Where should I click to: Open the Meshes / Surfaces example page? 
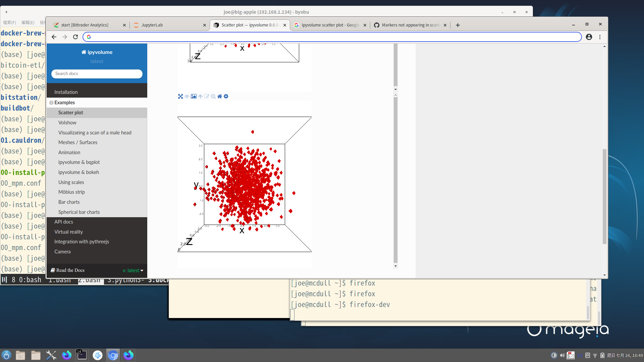coord(78,142)
